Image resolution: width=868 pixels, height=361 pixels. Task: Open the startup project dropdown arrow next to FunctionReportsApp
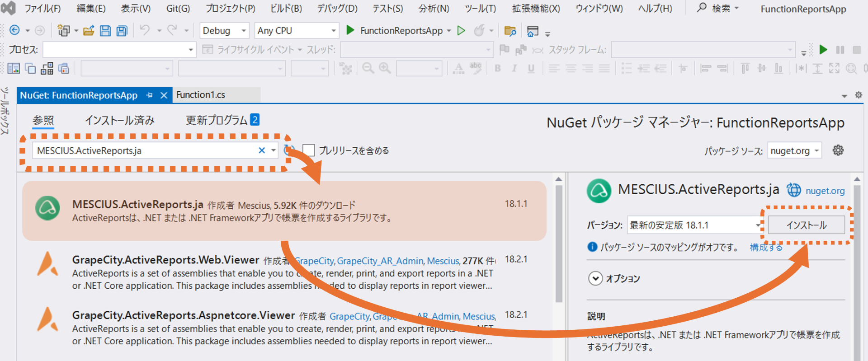(x=449, y=31)
